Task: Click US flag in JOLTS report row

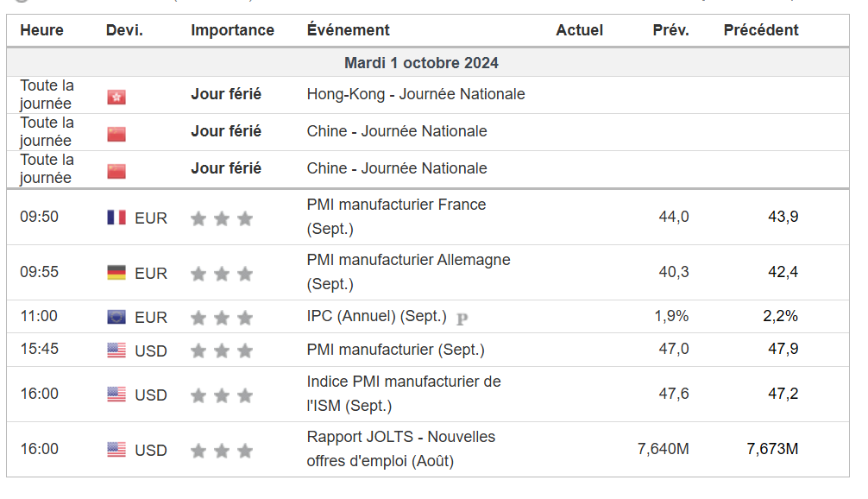Action: [116, 450]
